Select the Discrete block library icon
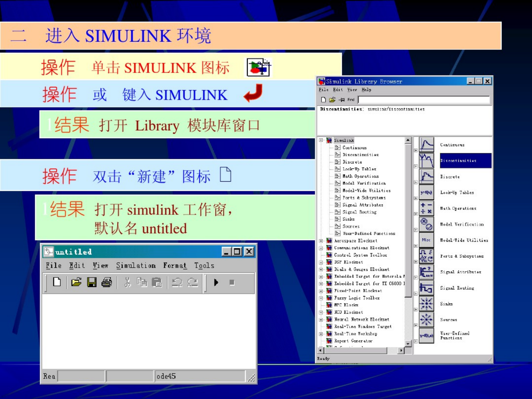Image resolution: width=532 pixels, height=399 pixels. pos(427,177)
